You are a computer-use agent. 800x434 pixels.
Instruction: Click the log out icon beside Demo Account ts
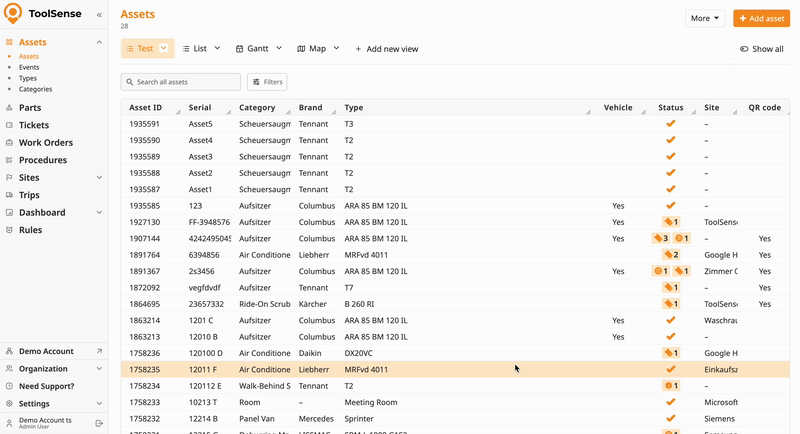(x=99, y=423)
